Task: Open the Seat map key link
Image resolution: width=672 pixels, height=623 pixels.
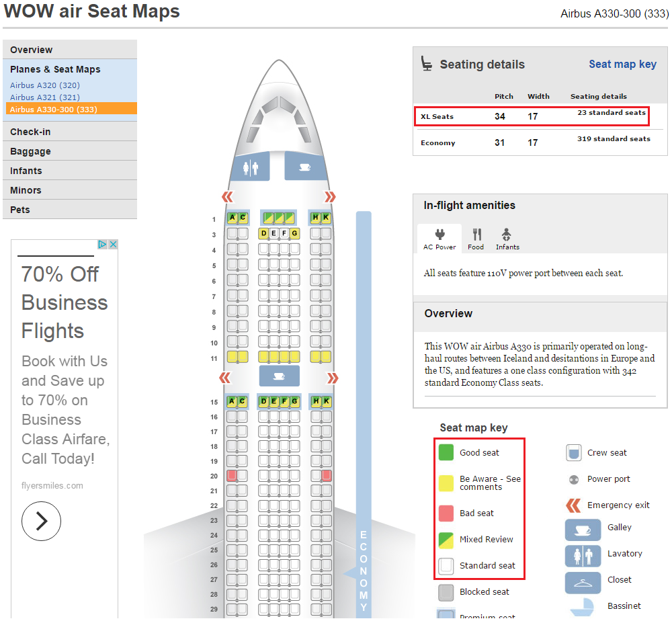Action: pos(622,65)
